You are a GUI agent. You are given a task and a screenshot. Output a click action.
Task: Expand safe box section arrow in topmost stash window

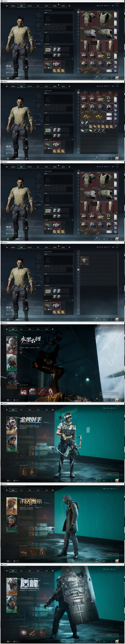tap(72, 59)
